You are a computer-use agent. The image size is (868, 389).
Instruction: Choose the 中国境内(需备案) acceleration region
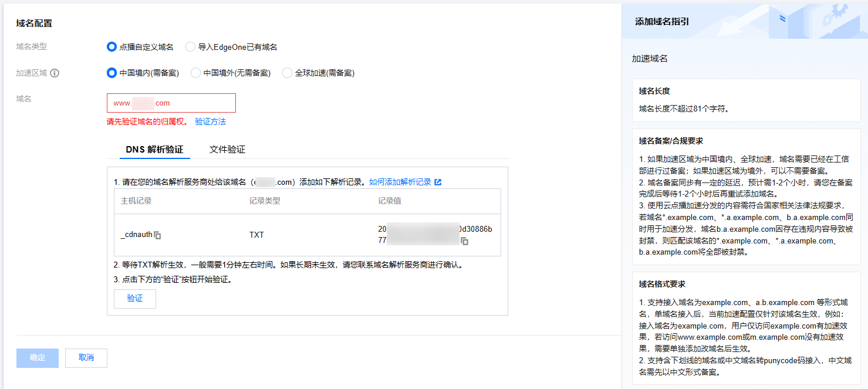tap(112, 73)
